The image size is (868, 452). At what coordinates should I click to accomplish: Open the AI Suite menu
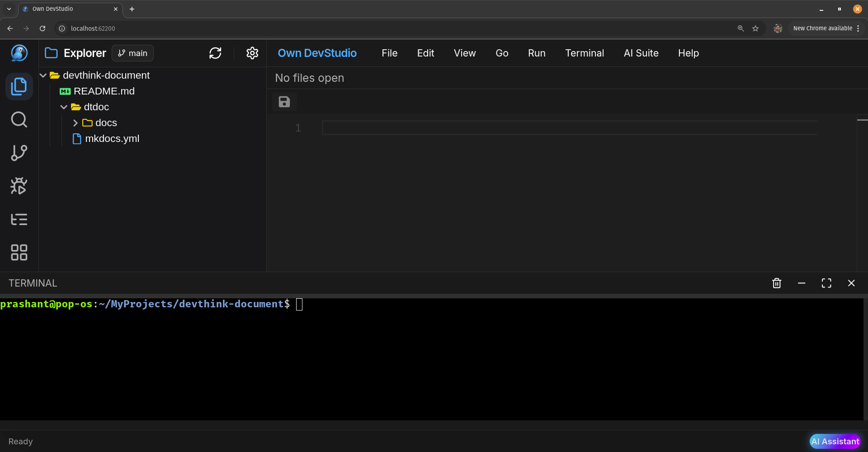click(641, 53)
